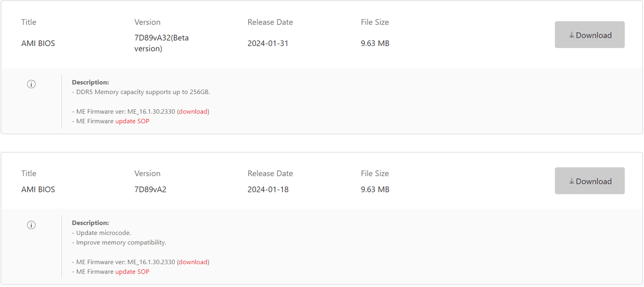
Task: Select the 7D89vA32(Beta version) version text
Action: click(x=161, y=43)
